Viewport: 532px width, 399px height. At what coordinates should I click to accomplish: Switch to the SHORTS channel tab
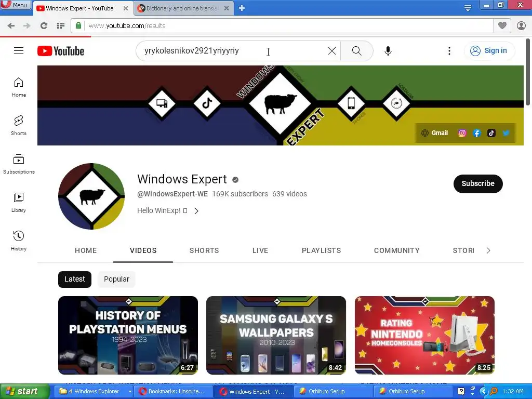pos(204,250)
